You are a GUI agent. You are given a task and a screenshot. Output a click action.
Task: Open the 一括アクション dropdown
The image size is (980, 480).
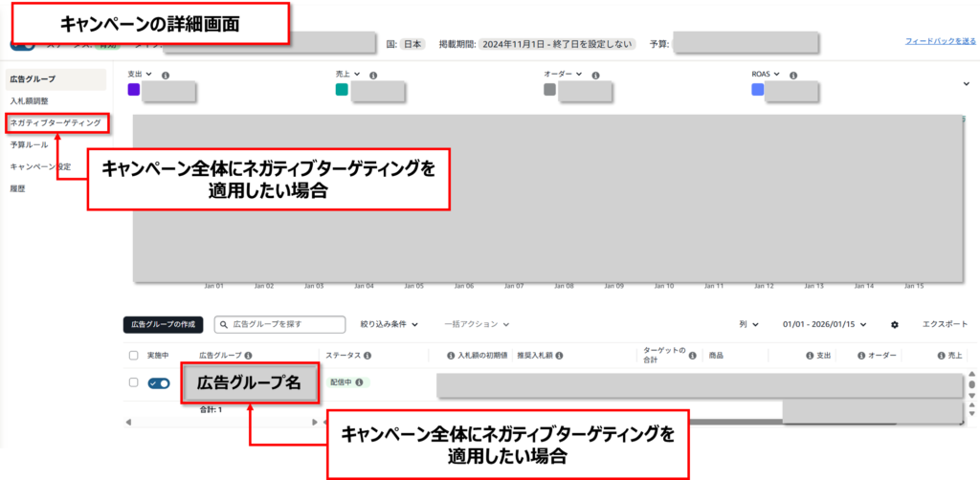(x=477, y=324)
